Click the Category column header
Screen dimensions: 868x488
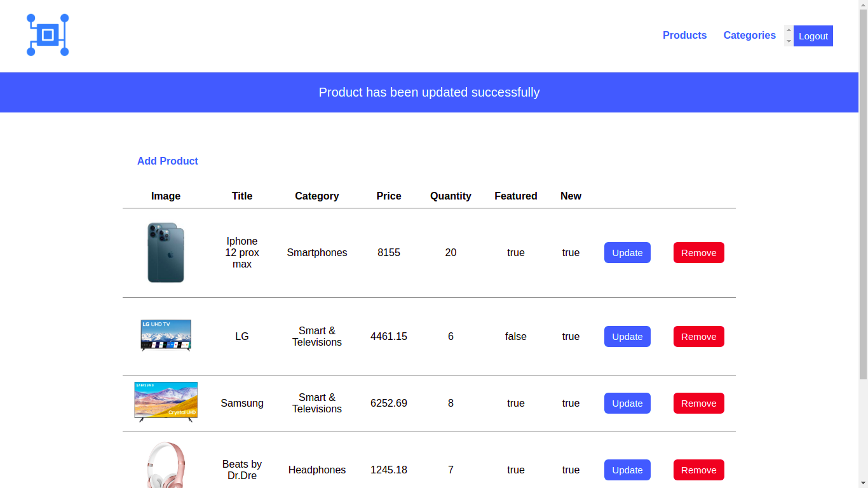tap(317, 196)
